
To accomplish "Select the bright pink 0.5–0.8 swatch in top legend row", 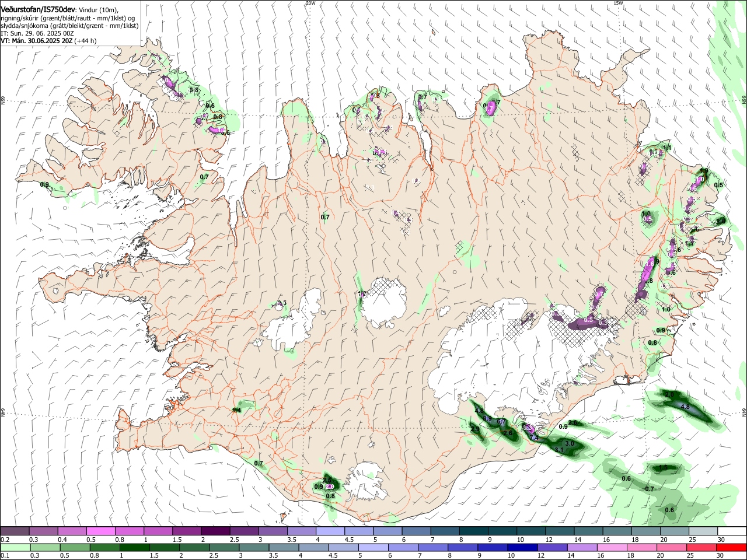I will [x=100, y=531].
